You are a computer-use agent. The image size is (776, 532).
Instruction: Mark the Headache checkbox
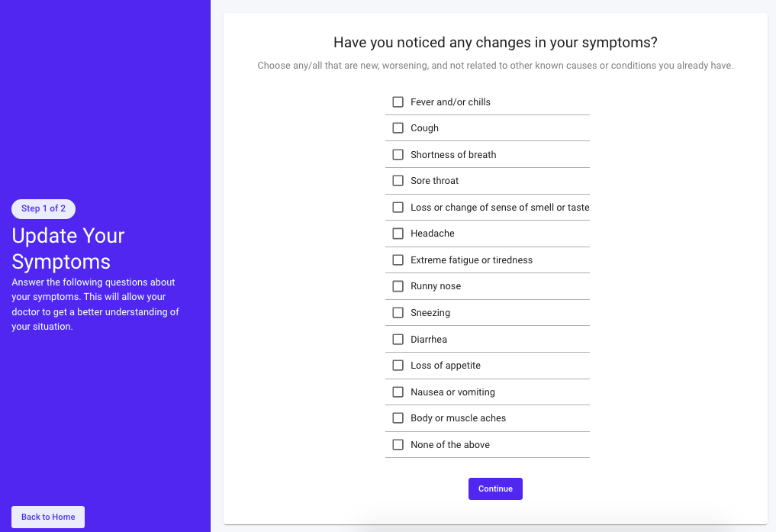[398, 234]
